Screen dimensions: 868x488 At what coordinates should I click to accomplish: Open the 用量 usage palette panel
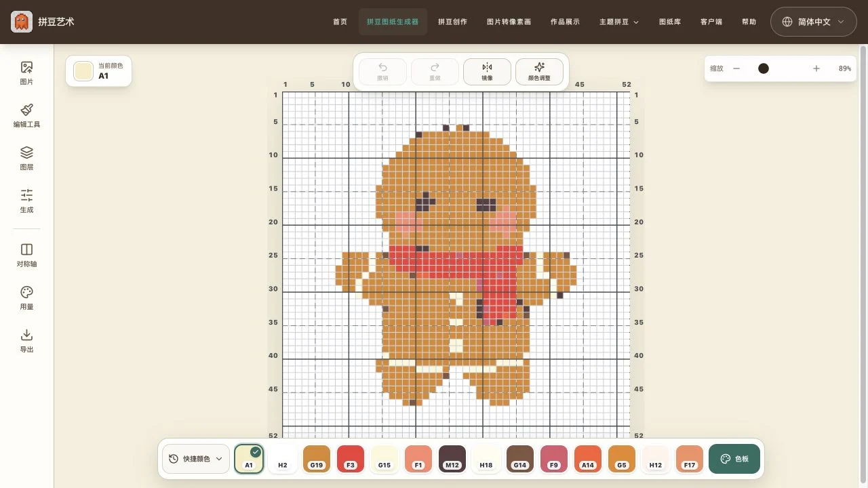(26, 298)
